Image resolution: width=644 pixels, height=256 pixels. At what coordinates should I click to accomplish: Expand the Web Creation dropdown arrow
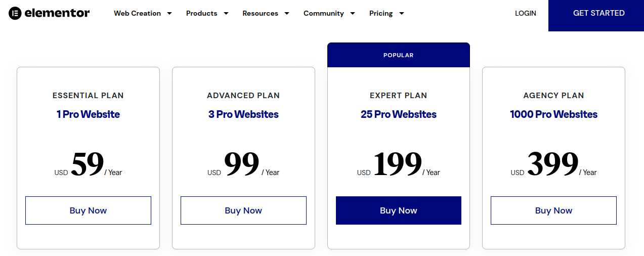coord(169,14)
